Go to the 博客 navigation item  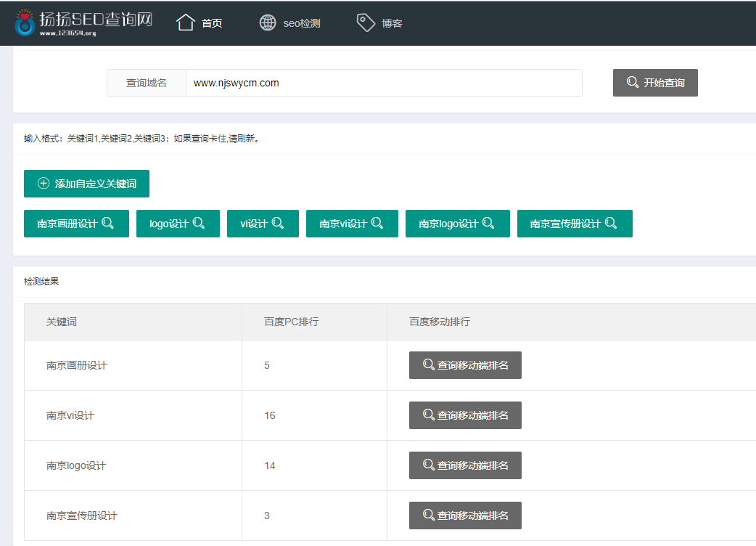coord(392,23)
